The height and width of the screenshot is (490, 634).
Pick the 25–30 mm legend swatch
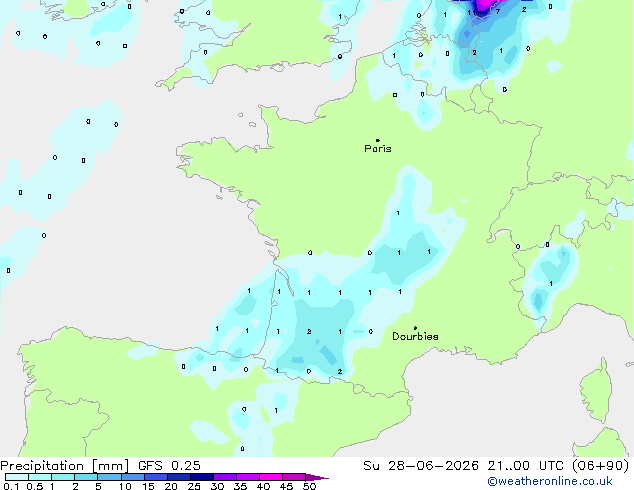pos(202,477)
